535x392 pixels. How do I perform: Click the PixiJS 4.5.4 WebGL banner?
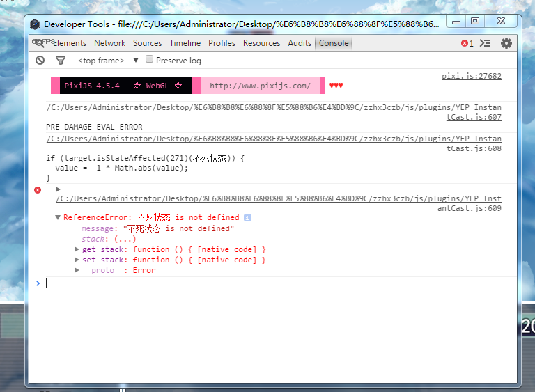pos(125,86)
